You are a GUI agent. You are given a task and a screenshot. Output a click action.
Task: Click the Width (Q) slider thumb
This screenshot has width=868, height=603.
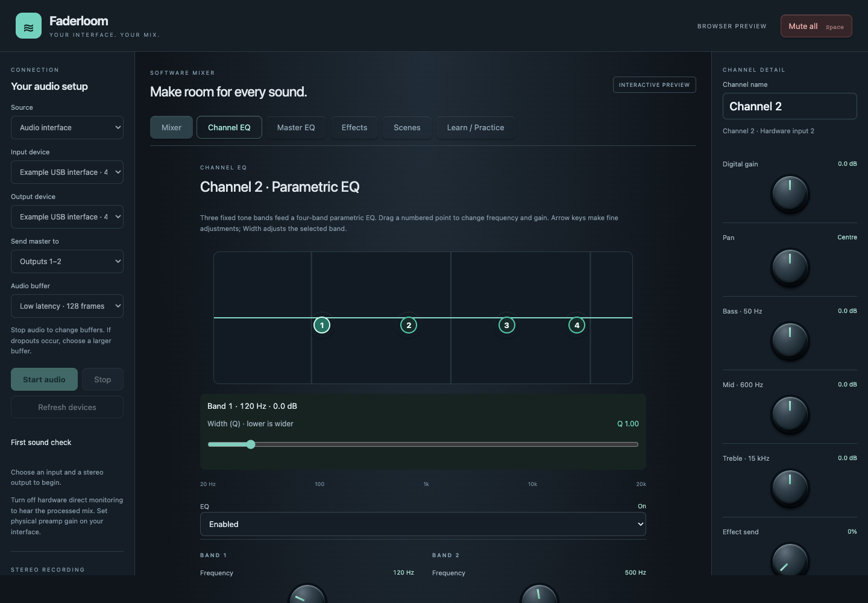coord(251,444)
